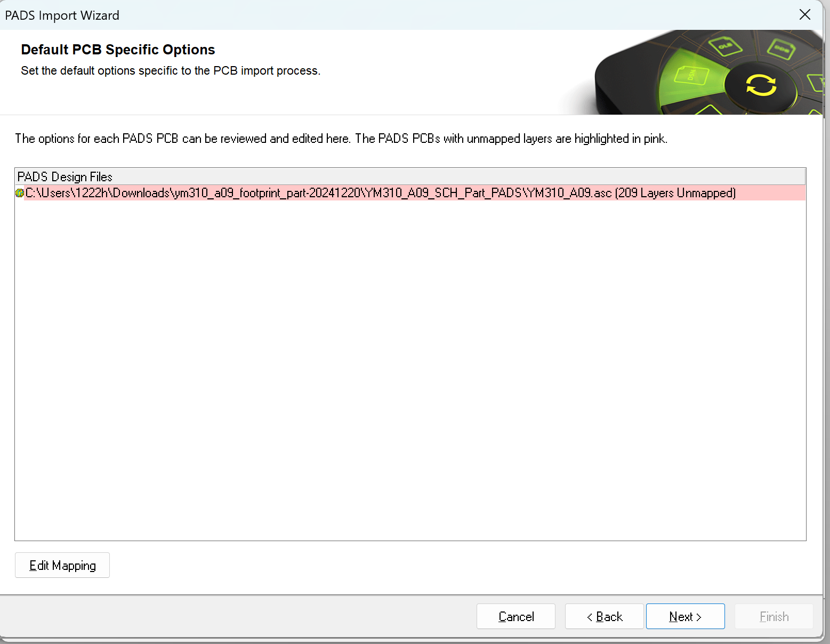The width and height of the screenshot is (830, 644).
Task: Proceed with the Next button
Action: click(x=685, y=616)
